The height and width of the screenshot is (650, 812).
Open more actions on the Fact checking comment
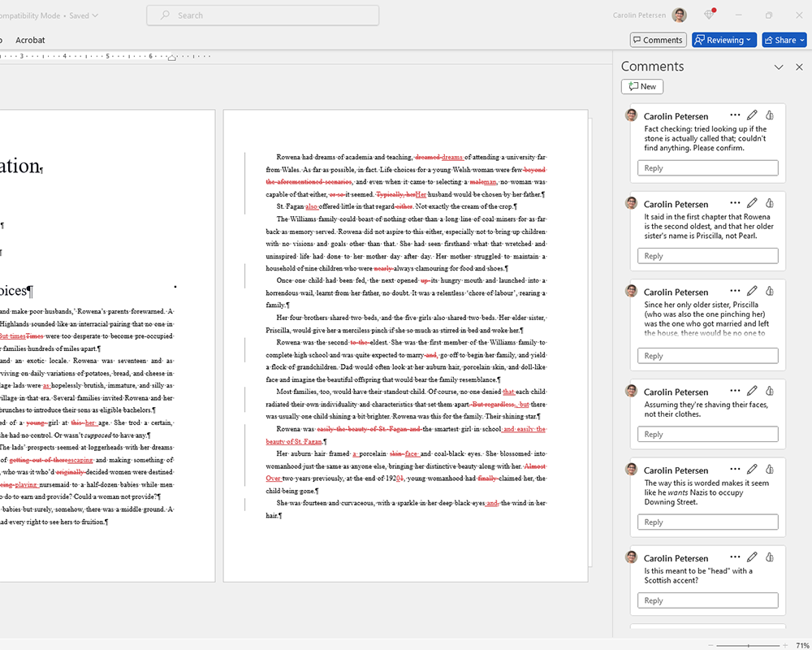tap(735, 115)
